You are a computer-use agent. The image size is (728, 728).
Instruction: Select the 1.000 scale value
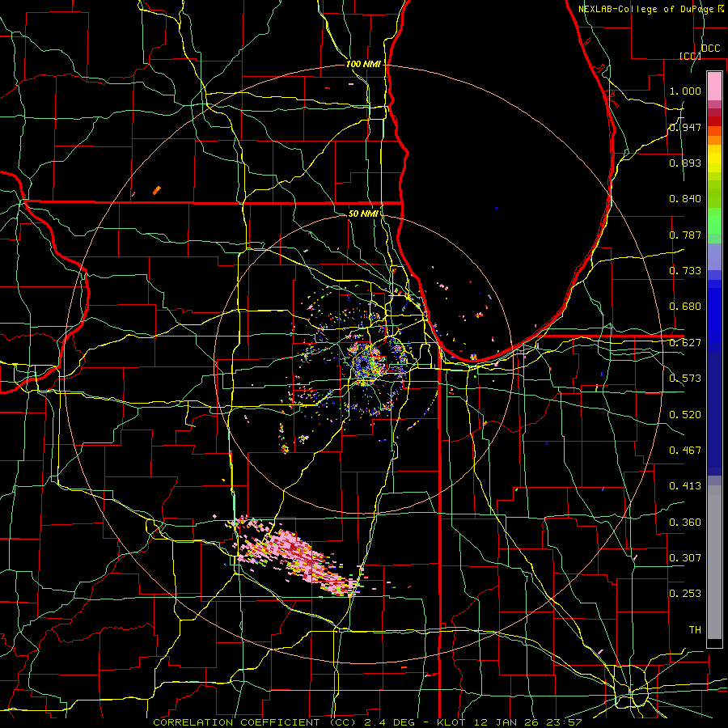pyautogui.click(x=685, y=91)
